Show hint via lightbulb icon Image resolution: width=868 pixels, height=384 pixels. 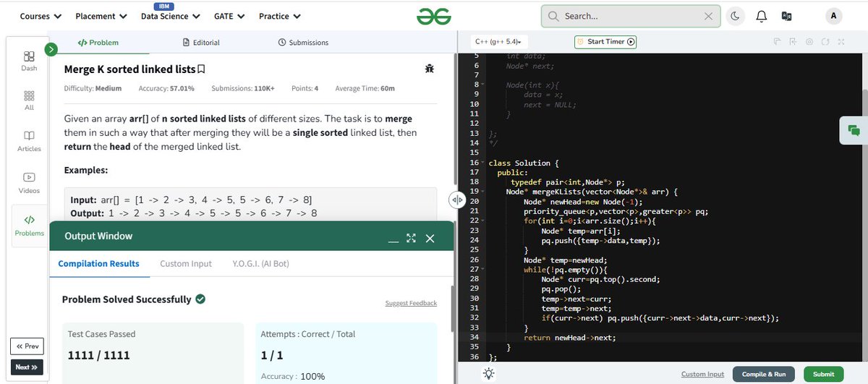coord(489,374)
